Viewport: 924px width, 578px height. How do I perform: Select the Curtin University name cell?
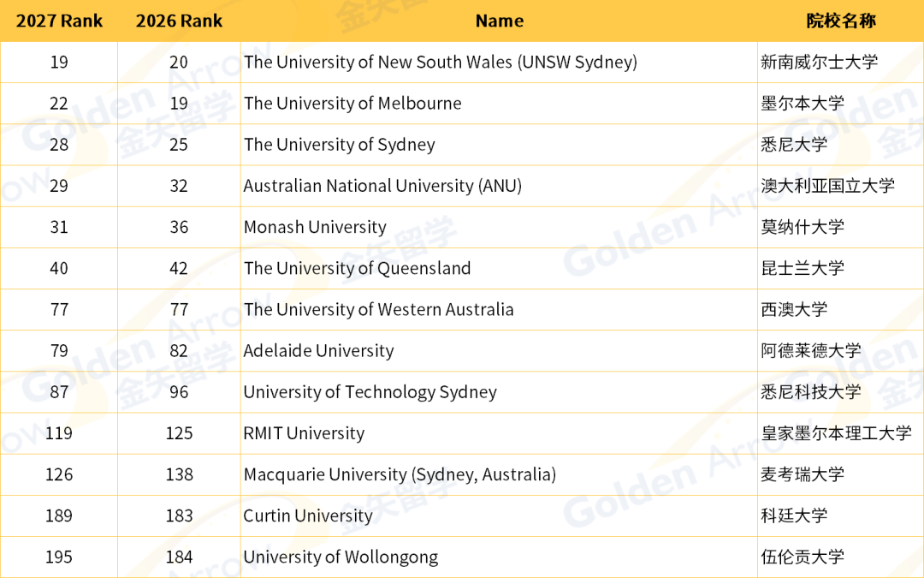(x=499, y=516)
